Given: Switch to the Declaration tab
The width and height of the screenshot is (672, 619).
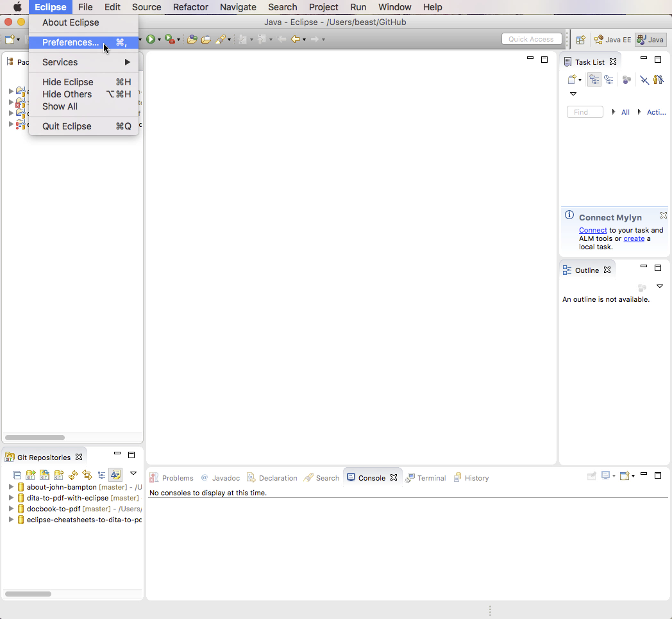Looking at the screenshot, I should pyautogui.click(x=272, y=477).
